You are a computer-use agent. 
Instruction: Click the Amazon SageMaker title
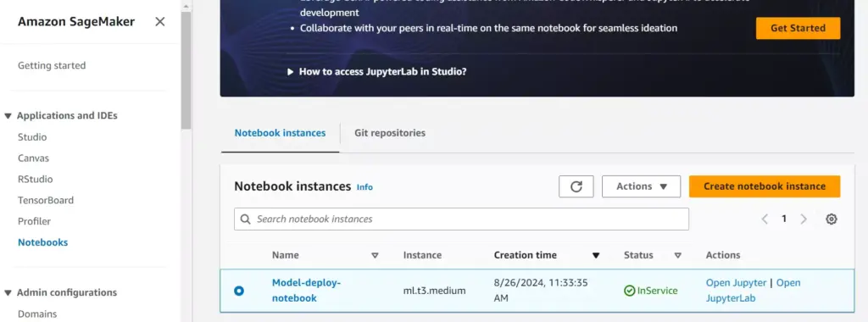(75, 21)
